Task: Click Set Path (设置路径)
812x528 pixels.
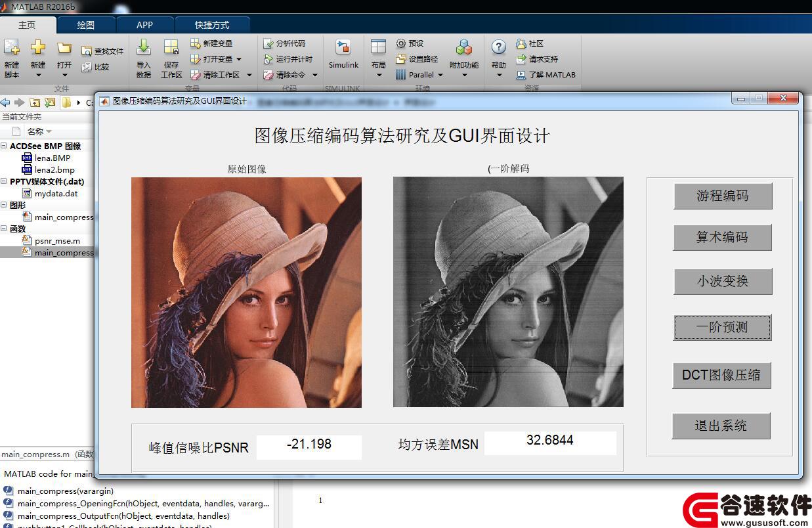Action: tap(417, 59)
